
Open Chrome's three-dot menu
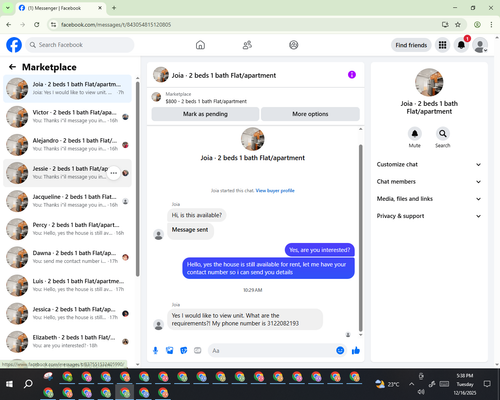pos(491,25)
